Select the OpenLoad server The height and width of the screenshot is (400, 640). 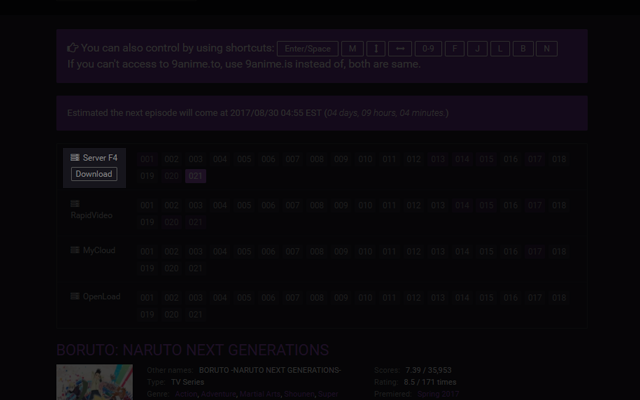pos(101,296)
